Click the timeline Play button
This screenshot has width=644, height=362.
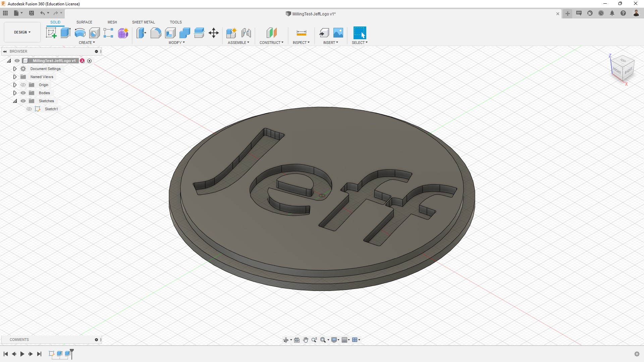click(x=22, y=354)
